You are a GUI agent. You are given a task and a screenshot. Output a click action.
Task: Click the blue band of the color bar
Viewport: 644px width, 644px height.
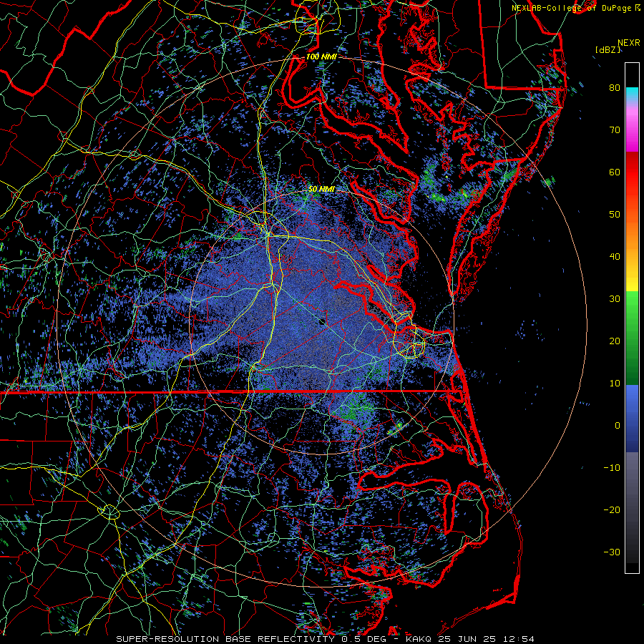632,419
